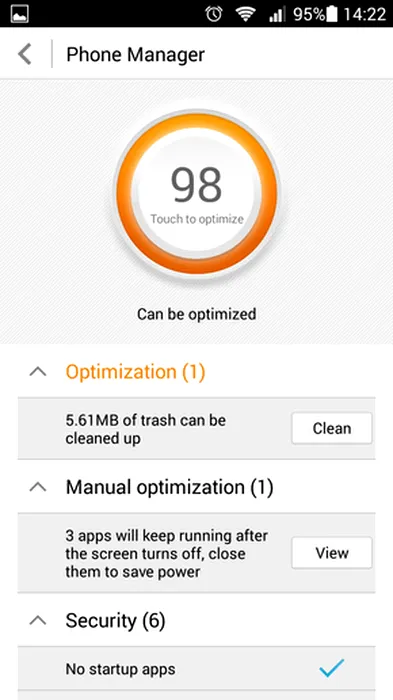Tap the alarm clock status icon
Screen dimensions: 393x700
pyautogui.click(x=214, y=14)
